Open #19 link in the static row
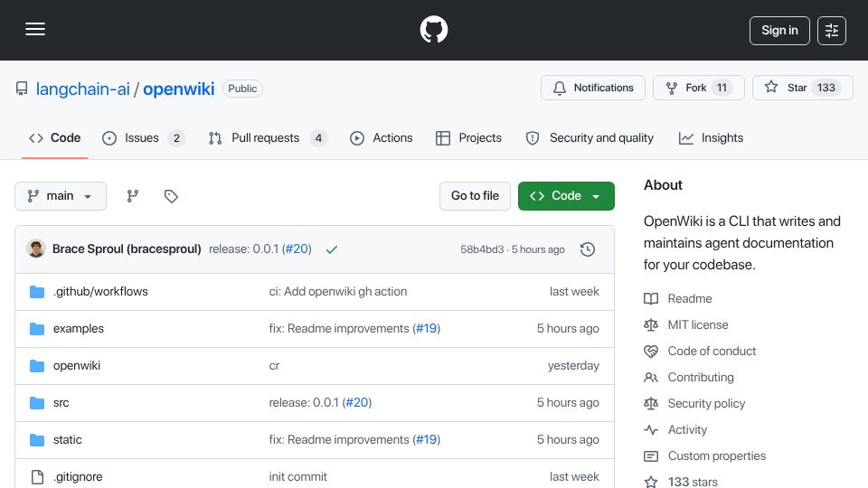The image size is (868, 488). click(x=426, y=440)
